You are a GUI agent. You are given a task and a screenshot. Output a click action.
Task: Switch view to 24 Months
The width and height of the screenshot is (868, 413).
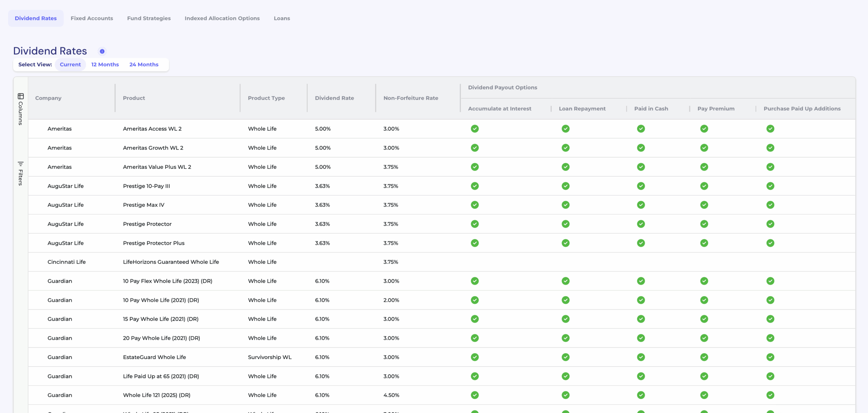pos(144,64)
